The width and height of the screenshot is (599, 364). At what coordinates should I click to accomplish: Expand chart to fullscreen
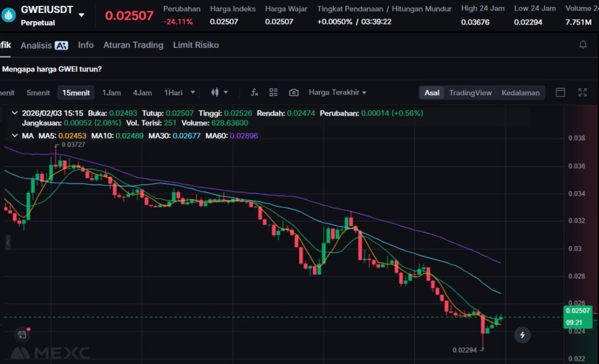click(583, 92)
